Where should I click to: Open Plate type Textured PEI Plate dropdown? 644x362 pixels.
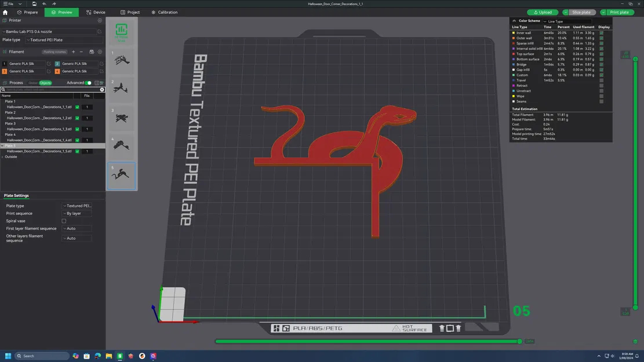coord(64,40)
